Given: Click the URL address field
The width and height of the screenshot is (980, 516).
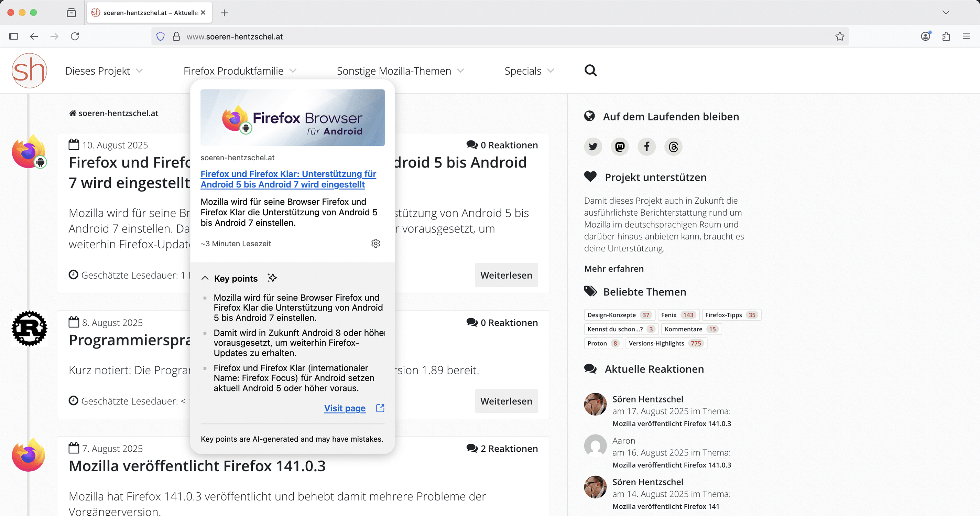Looking at the screenshot, I should point(500,36).
